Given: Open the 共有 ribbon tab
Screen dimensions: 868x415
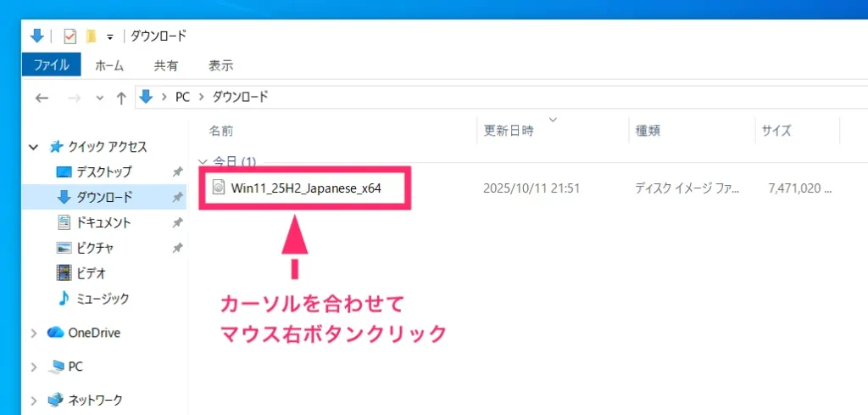Looking at the screenshot, I should point(165,64).
